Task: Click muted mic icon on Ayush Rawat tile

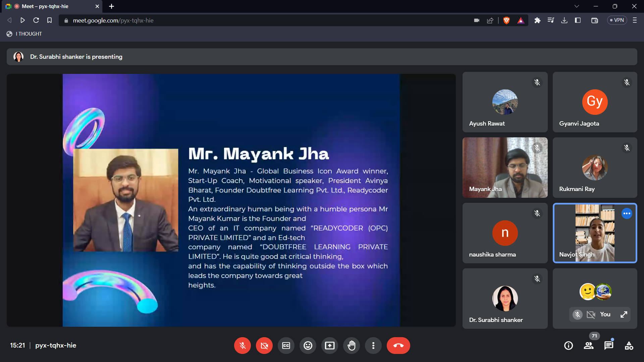Action: coord(537,83)
